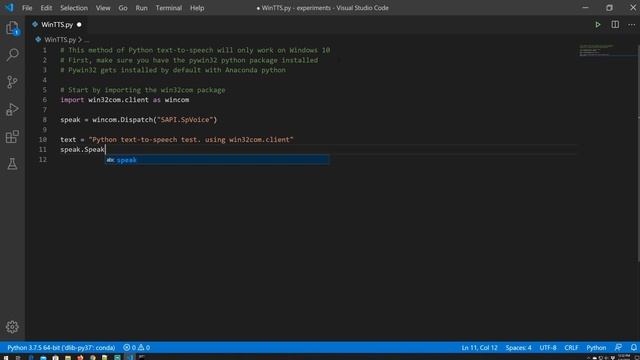This screenshot has width=640, height=360.
Task: Open the Edit menu
Action: click(x=46, y=8)
